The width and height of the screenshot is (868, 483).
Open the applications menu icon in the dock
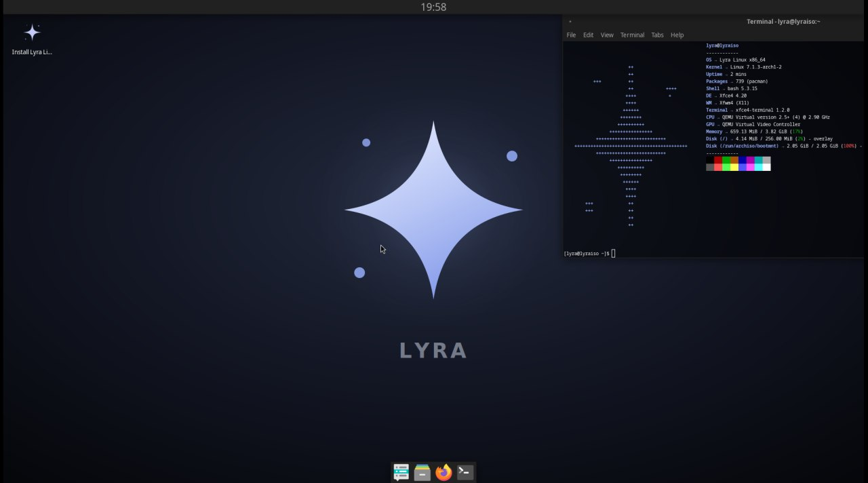pos(401,472)
